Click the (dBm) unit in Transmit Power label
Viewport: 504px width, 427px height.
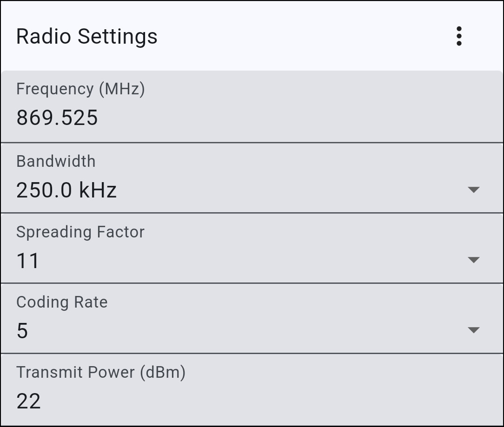click(x=161, y=372)
